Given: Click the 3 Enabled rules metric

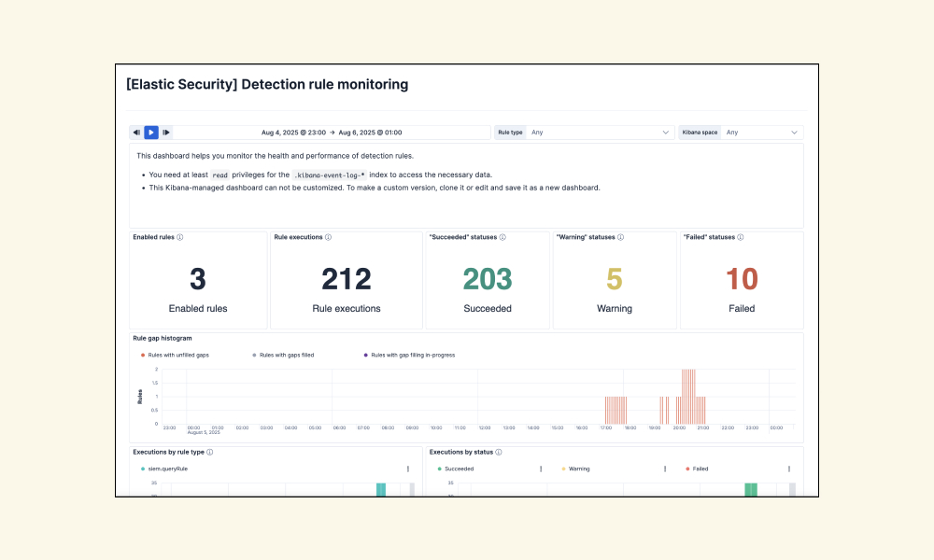Looking at the screenshot, I should (198, 279).
